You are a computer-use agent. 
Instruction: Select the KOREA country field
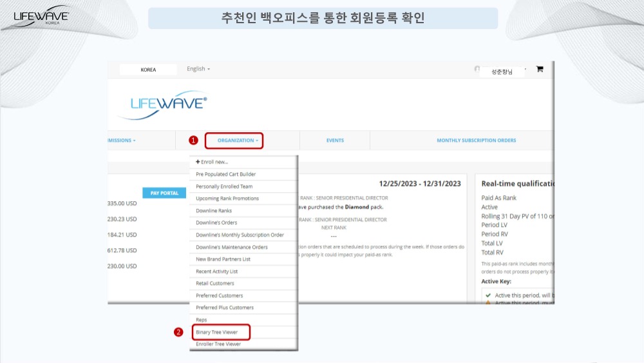click(148, 70)
